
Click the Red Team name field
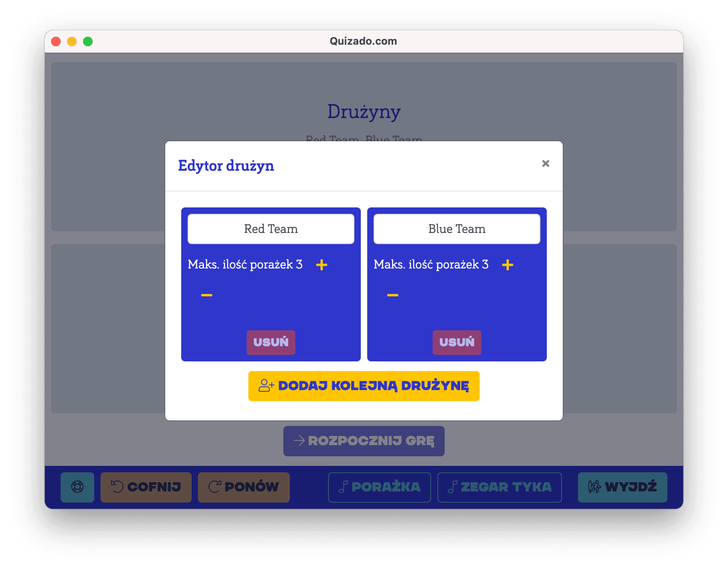point(271,229)
